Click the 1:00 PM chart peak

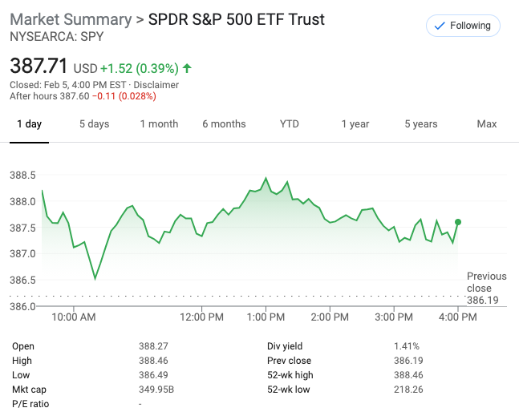click(266, 178)
